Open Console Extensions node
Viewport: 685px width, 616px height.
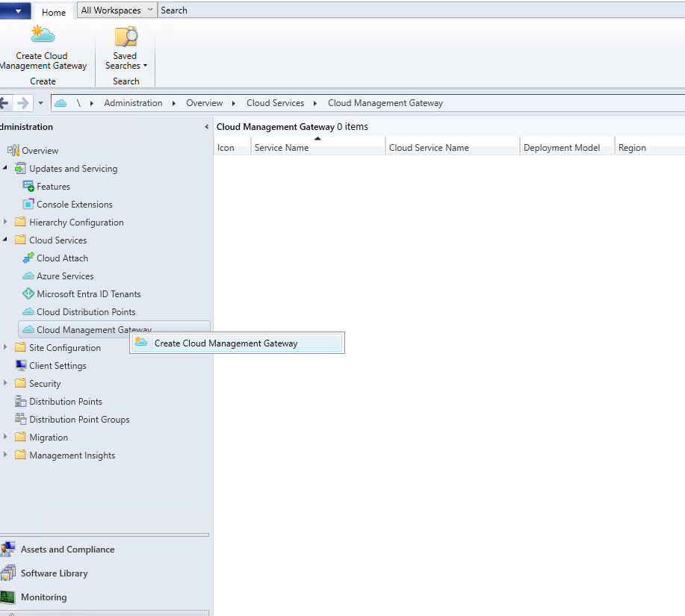(x=74, y=205)
